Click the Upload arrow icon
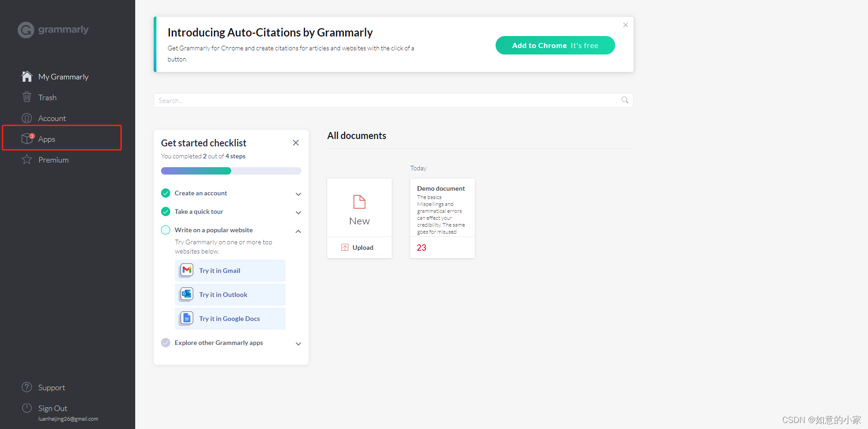Viewport: 868px width, 429px height. [x=345, y=248]
